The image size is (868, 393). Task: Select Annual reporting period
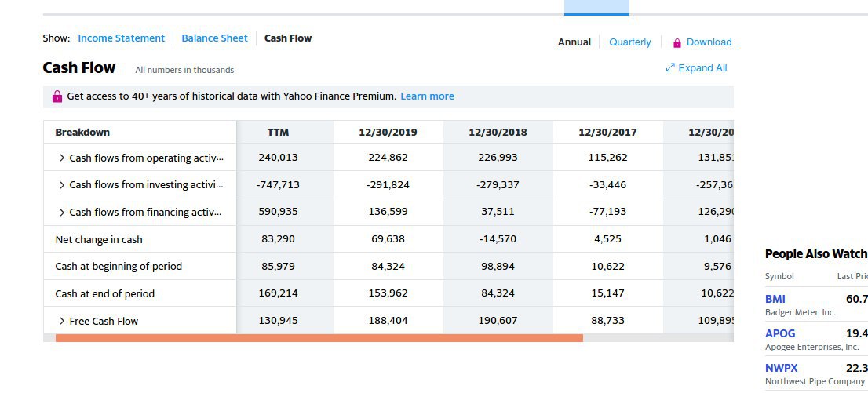(x=574, y=42)
